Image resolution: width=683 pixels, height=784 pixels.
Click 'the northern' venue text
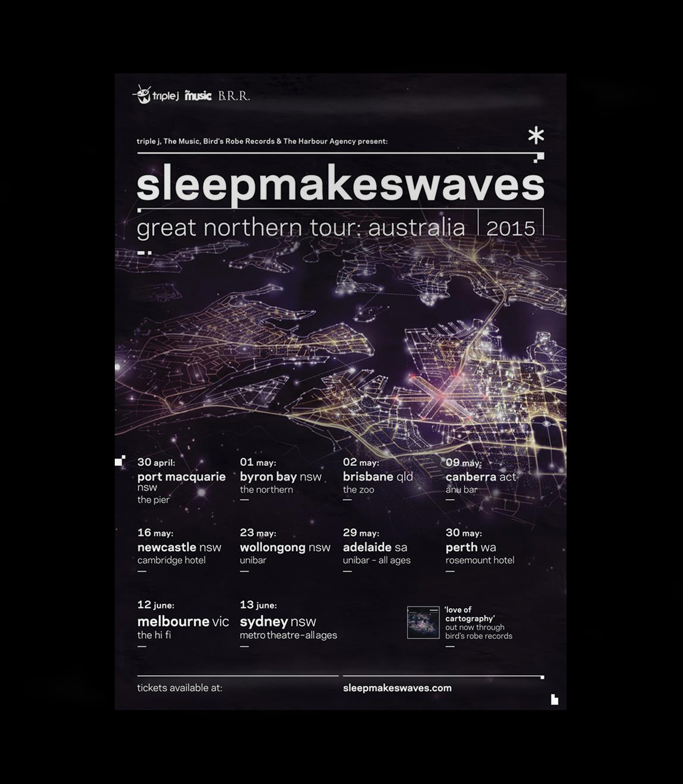266,489
